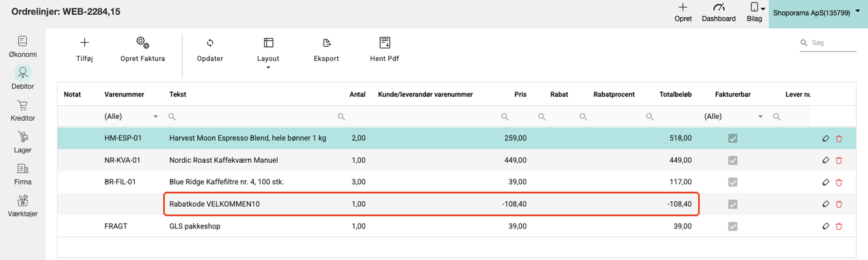Click the Antal column filter field
The height and width of the screenshot is (260, 868).
pos(353,116)
